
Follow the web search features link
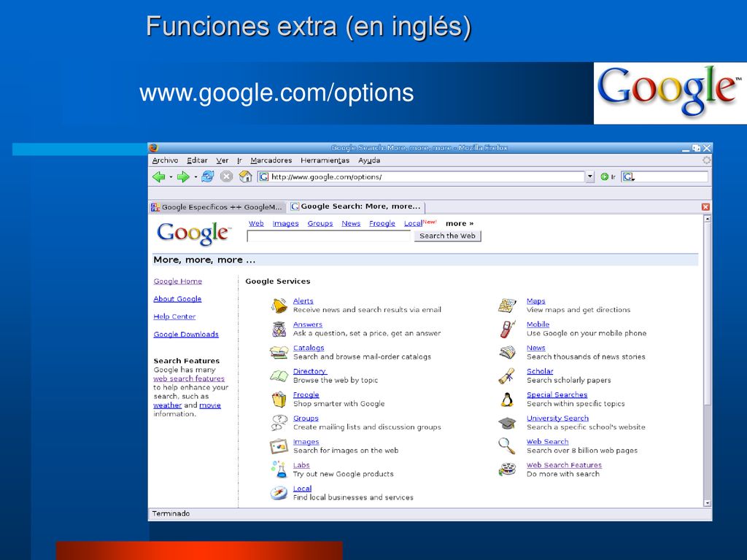(189, 378)
